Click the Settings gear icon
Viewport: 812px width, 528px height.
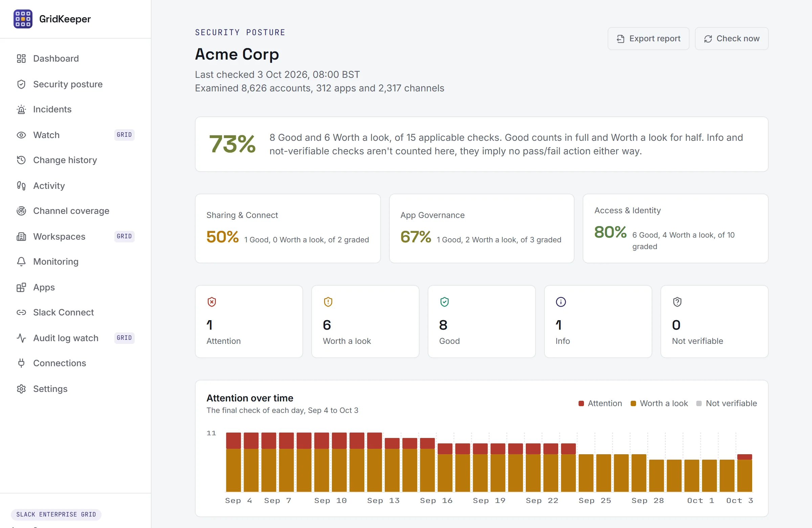(21, 389)
